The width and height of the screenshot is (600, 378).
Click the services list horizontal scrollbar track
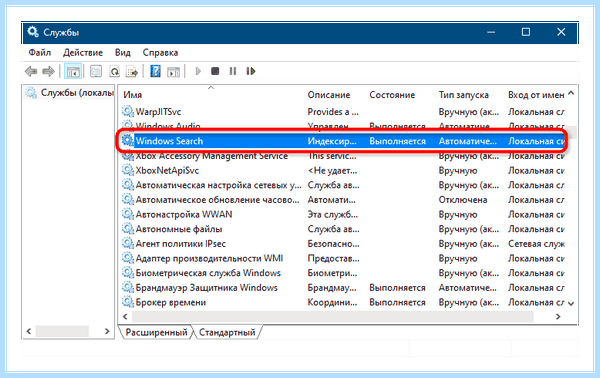[x=332, y=316]
